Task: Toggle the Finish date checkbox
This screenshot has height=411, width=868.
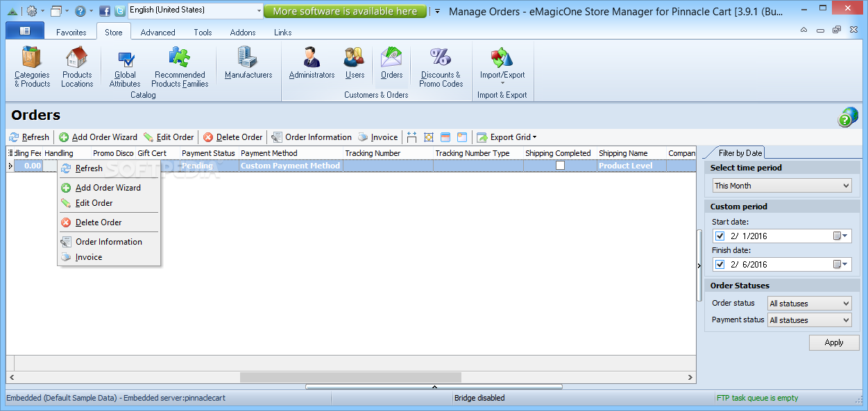Action: [720, 265]
